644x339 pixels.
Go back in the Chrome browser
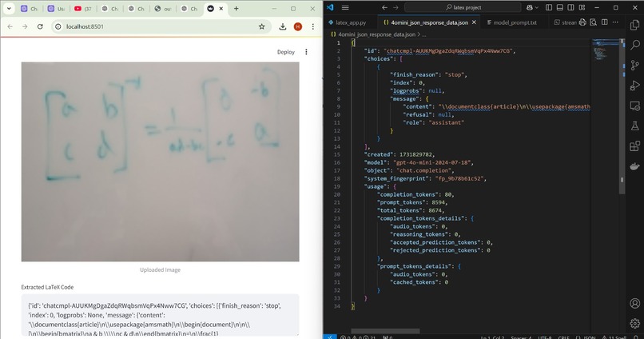point(10,26)
